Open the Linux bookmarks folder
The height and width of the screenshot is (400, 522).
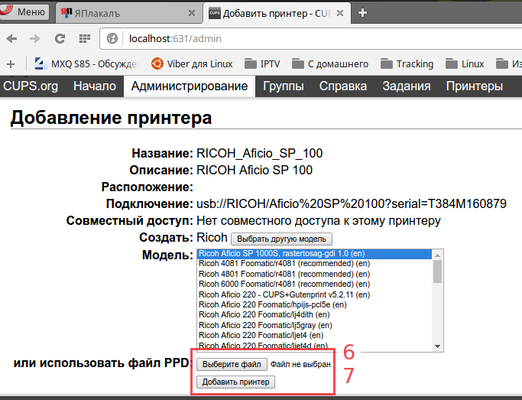(x=465, y=64)
